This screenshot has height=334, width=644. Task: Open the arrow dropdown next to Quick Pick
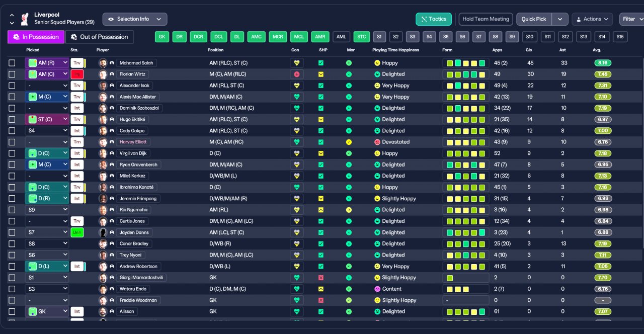point(560,19)
